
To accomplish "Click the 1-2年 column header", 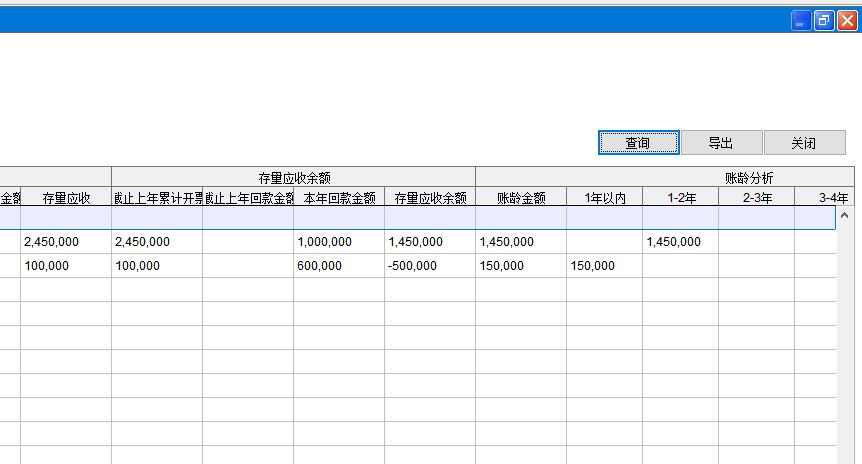I will (x=681, y=198).
